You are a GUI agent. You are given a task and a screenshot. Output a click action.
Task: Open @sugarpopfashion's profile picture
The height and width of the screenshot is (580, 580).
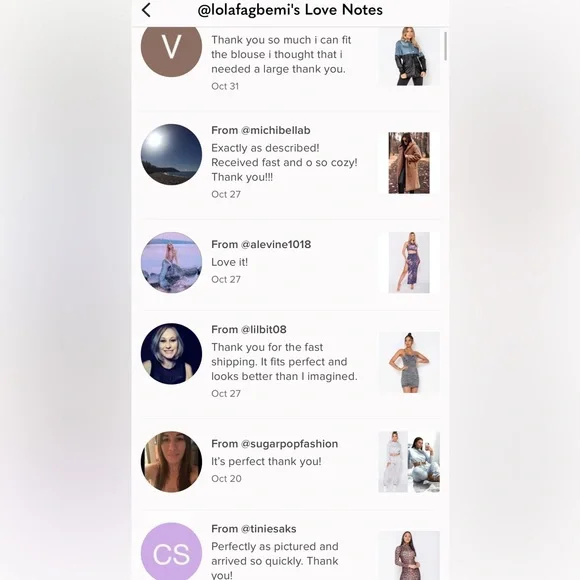(171, 462)
